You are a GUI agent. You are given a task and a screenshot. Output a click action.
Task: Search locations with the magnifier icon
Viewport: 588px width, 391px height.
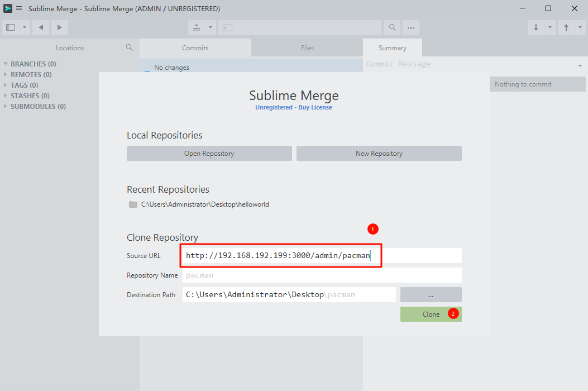pos(130,47)
